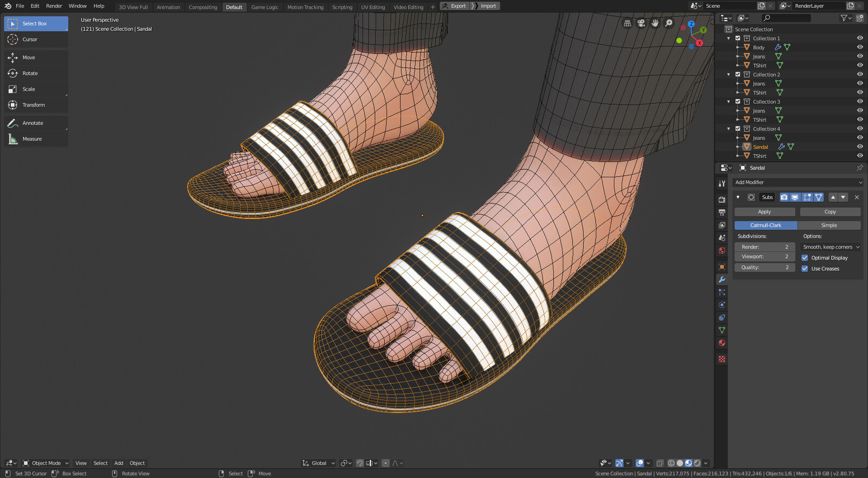This screenshot has width=868, height=478.
Task: Open the Object Mode dropdown
Action: [x=46, y=463]
